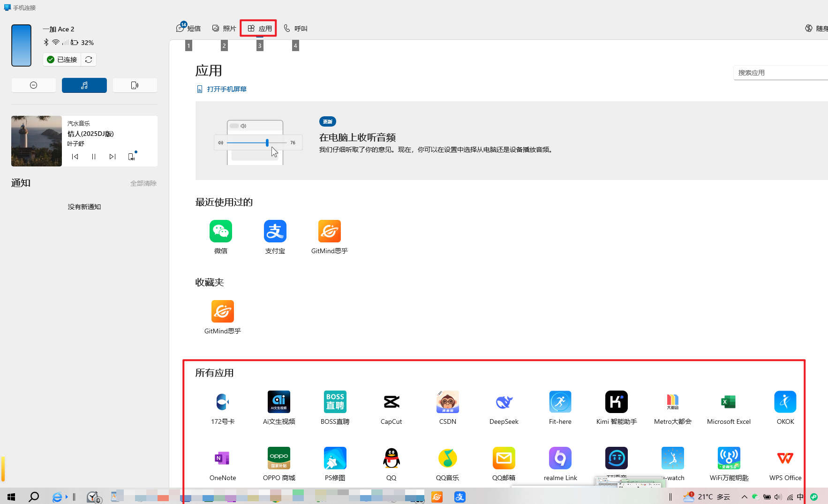
Task: Launch realme Link app
Action: tap(560, 458)
